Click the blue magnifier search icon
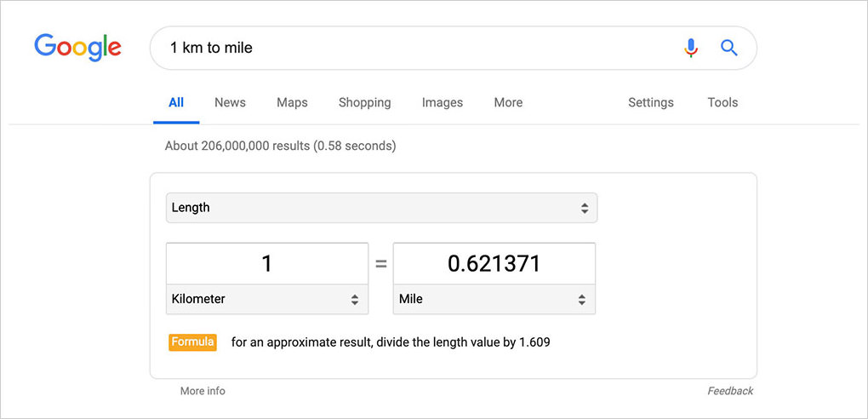This screenshot has height=419, width=868. [729, 49]
